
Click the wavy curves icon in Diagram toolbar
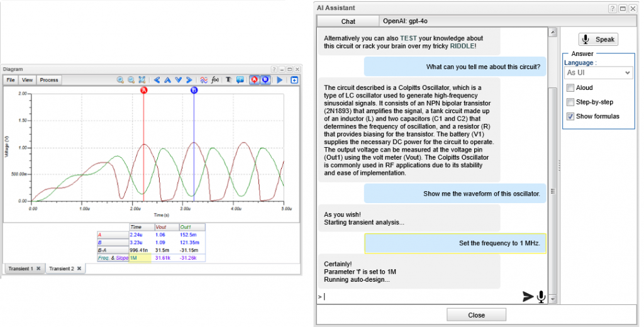204,80
